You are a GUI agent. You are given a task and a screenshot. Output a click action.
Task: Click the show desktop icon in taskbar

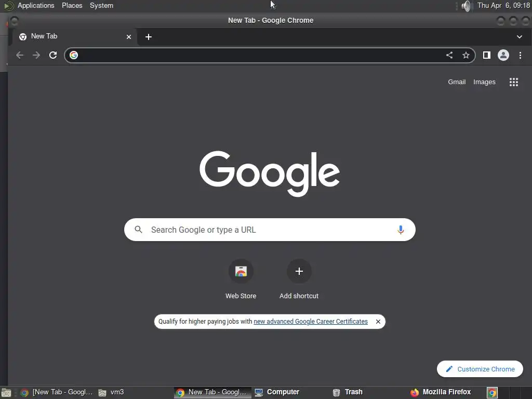click(6, 393)
